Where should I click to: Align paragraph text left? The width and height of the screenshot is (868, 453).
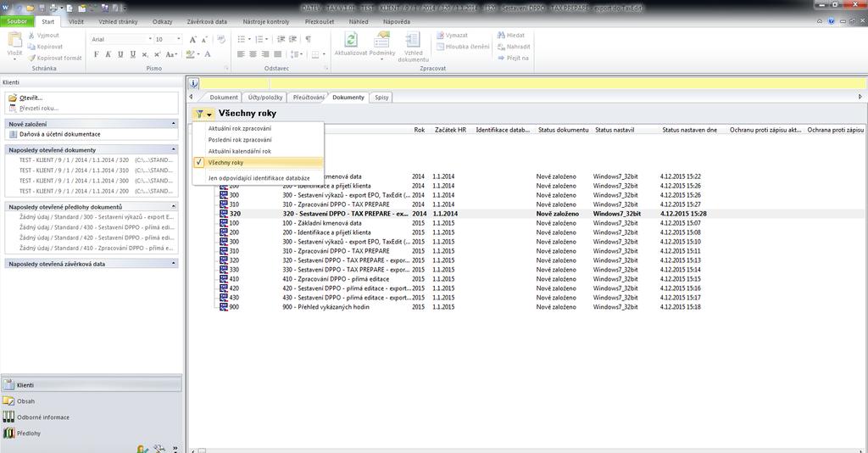pyautogui.click(x=241, y=54)
